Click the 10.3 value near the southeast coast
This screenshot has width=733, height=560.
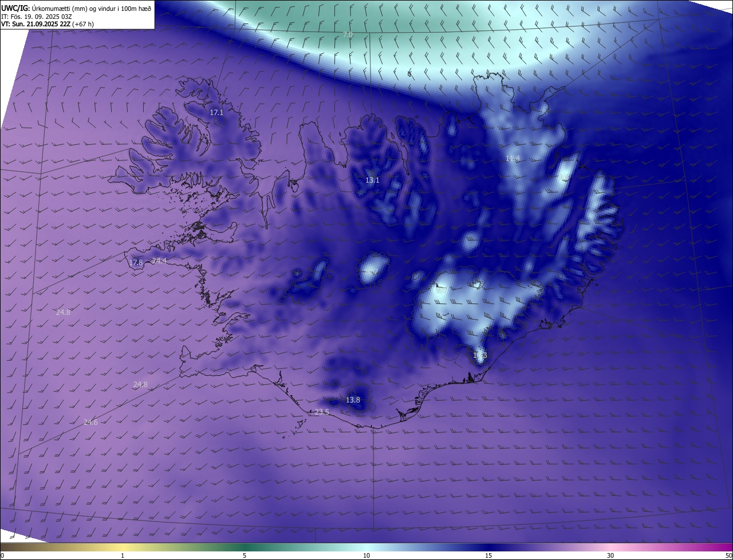point(480,356)
